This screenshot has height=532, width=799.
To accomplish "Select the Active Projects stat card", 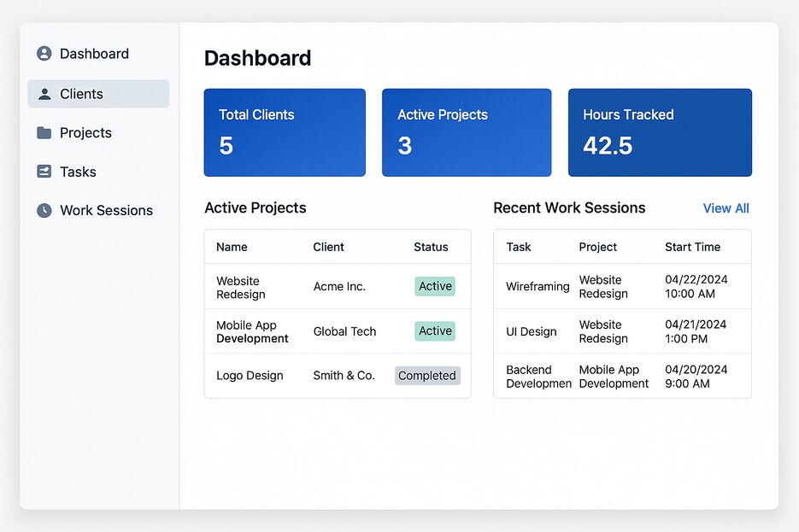I will [466, 132].
